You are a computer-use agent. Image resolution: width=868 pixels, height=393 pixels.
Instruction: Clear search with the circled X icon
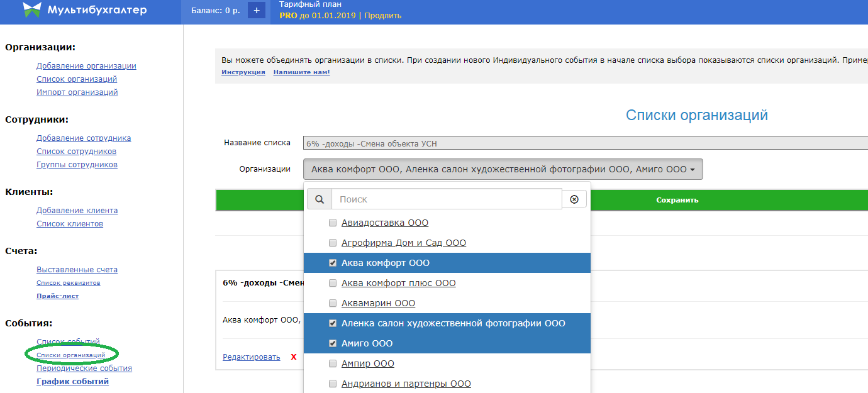coord(574,199)
